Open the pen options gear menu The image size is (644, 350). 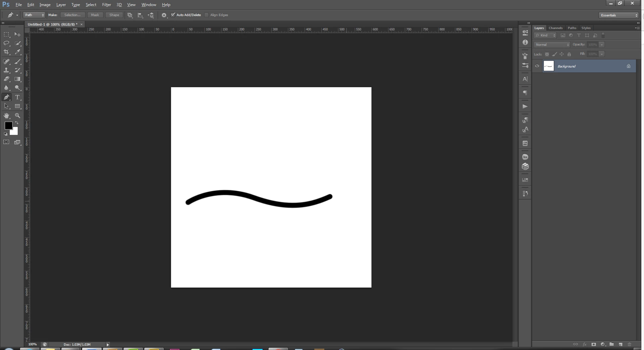click(x=164, y=15)
